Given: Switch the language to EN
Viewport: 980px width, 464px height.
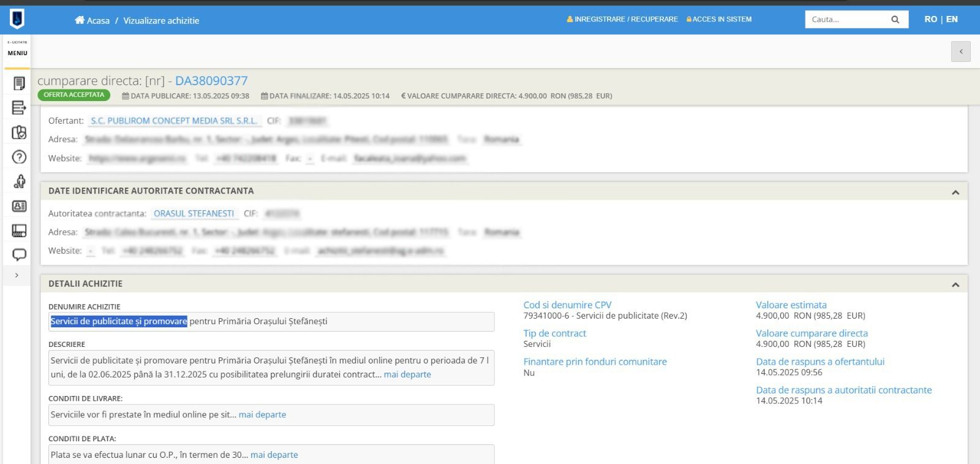Looking at the screenshot, I should (x=952, y=19).
